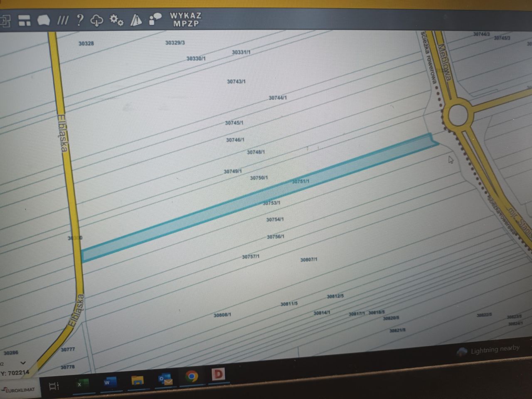Click parcel label 30744/1

pyautogui.click(x=278, y=98)
